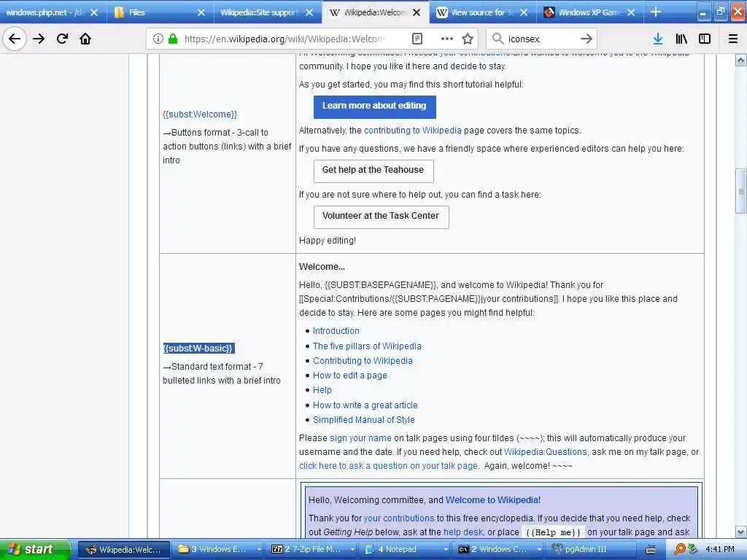Open the Introduction link
The height and width of the screenshot is (560, 747).
(x=336, y=331)
